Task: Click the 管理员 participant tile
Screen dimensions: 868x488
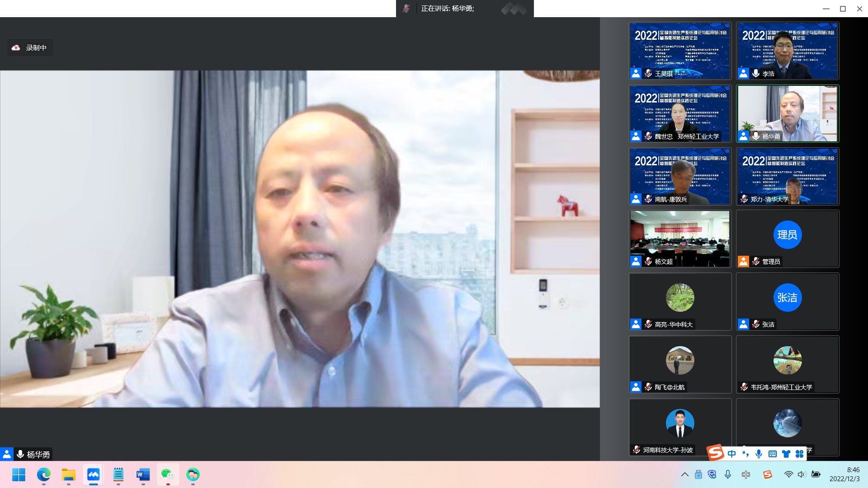Action: 788,239
